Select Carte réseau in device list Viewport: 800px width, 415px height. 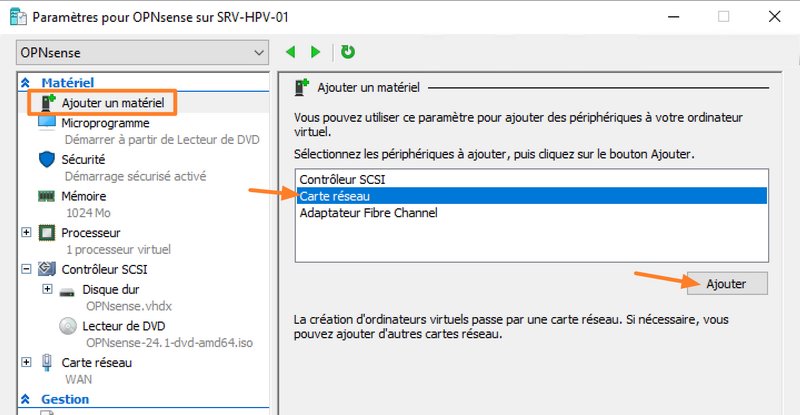coord(531,196)
